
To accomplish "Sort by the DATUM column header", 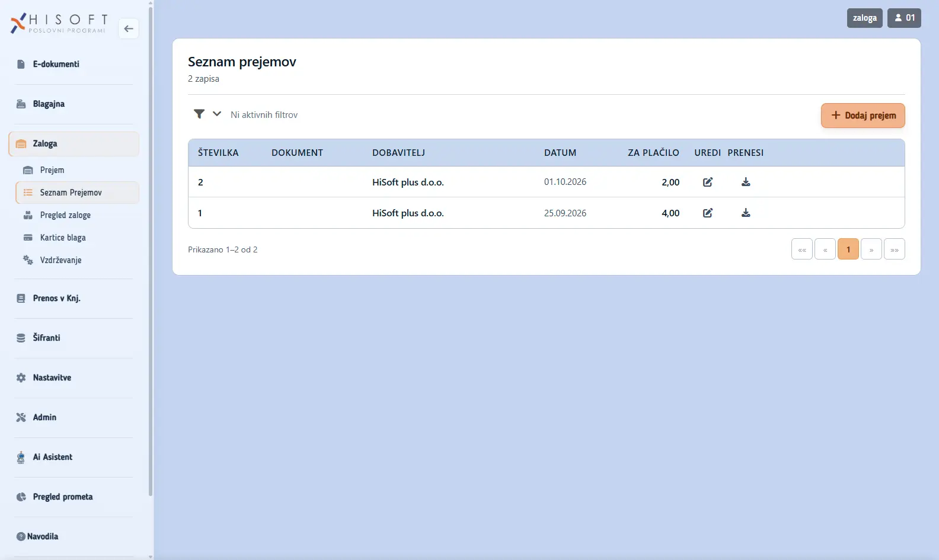I will (560, 153).
